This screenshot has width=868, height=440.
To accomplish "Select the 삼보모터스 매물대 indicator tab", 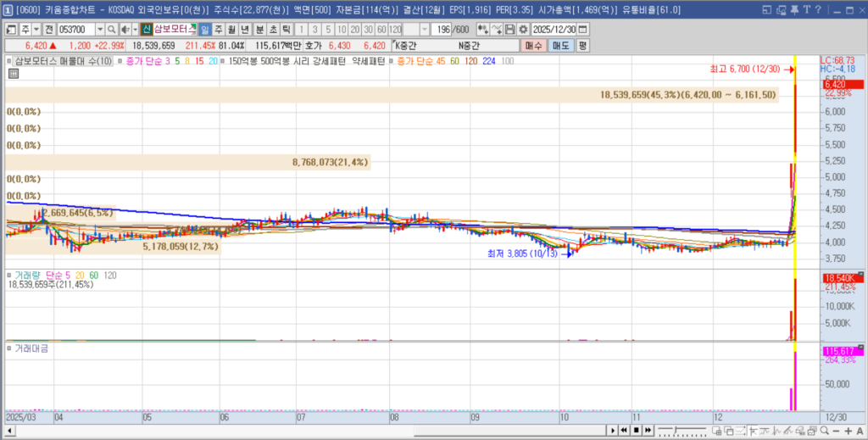I will click(x=61, y=61).
